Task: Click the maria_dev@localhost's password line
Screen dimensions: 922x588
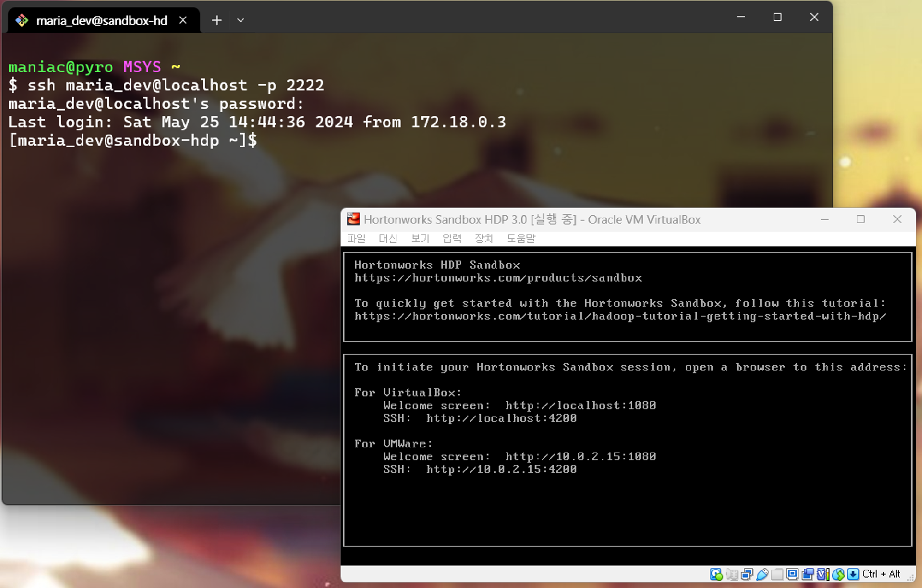Action: pyautogui.click(x=156, y=104)
